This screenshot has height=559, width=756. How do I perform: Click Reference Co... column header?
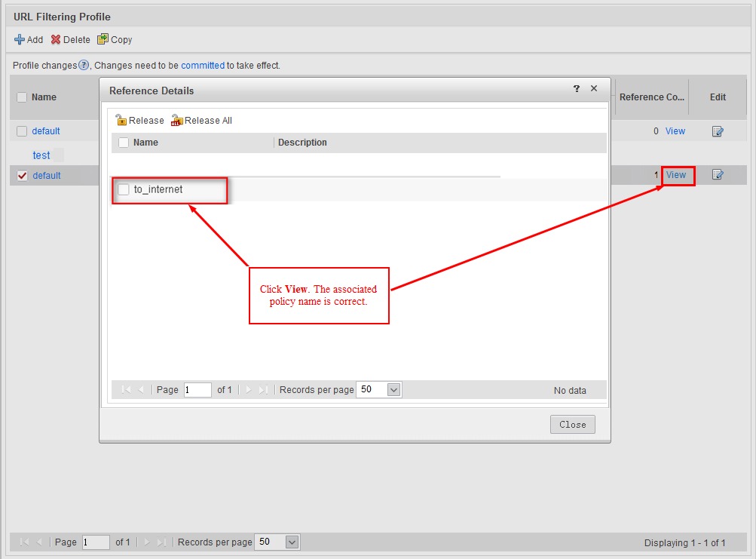tap(652, 97)
